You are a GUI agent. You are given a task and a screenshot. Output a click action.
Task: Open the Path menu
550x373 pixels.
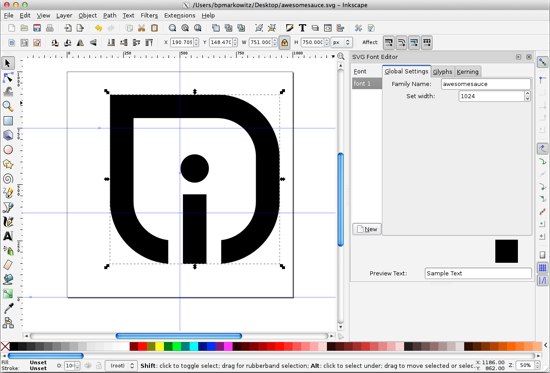point(109,15)
